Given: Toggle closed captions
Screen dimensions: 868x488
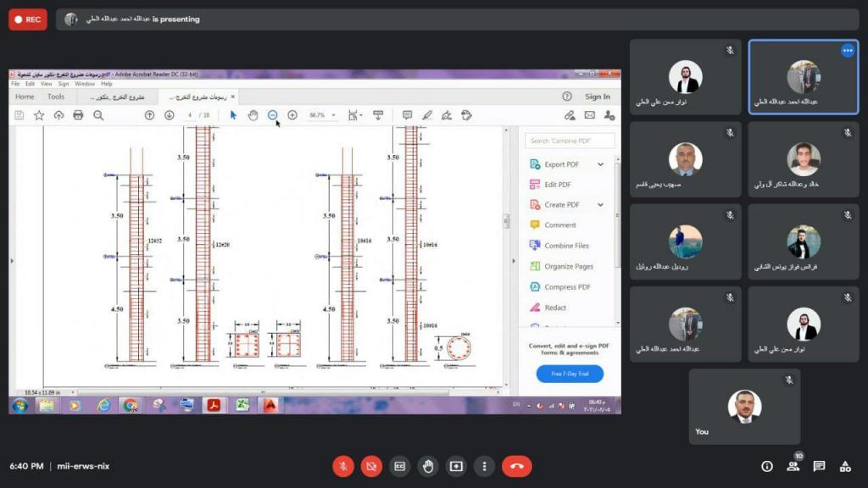Looking at the screenshot, I should (x=399, y=466).
